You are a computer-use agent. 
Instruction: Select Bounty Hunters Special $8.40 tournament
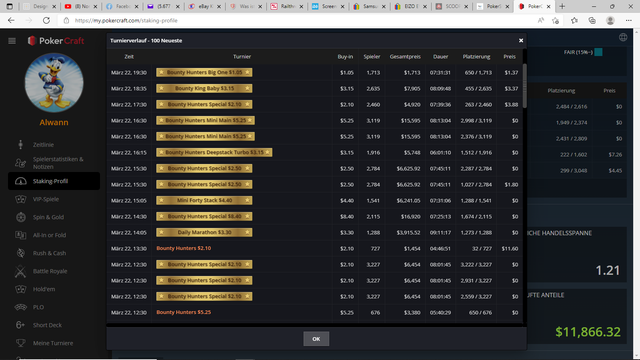[x=204, y=216]
